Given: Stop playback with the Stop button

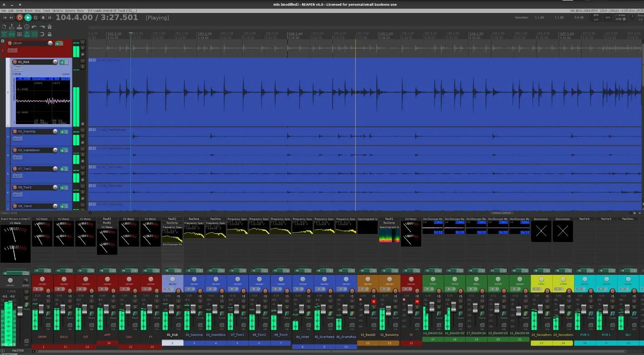Looking at the screenshot, I should [43, 18].
